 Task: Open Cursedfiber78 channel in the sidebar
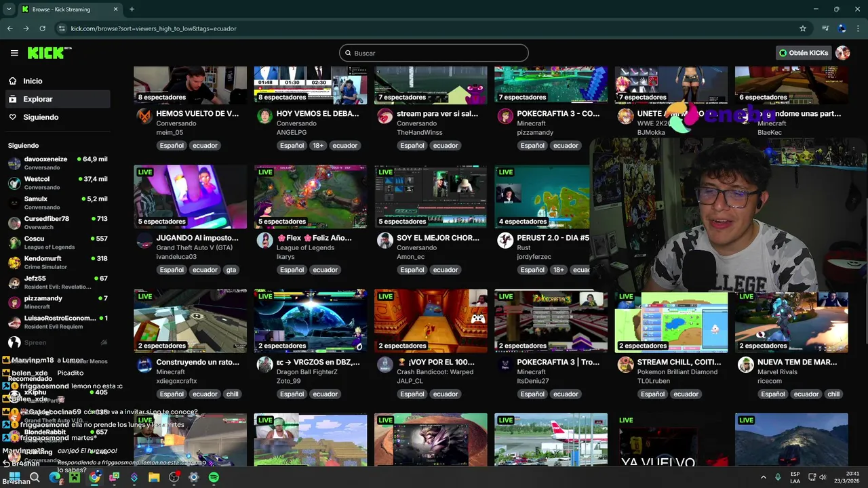(x=58, y=223)
